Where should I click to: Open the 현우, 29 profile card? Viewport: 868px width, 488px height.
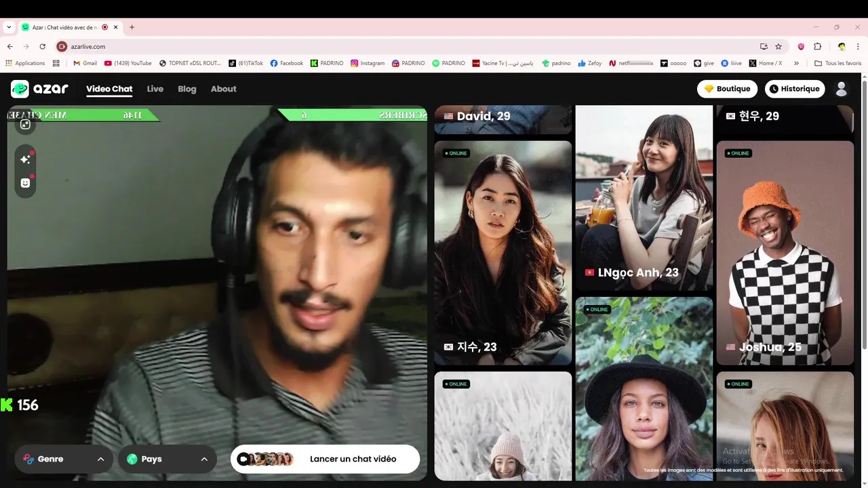tap(785, 119)
